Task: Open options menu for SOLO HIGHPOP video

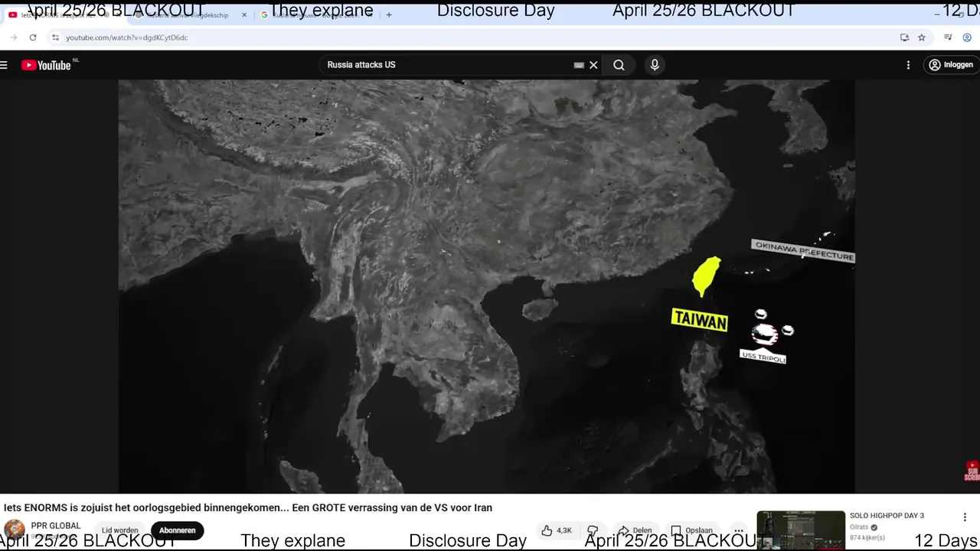Action: click(965, 517)
